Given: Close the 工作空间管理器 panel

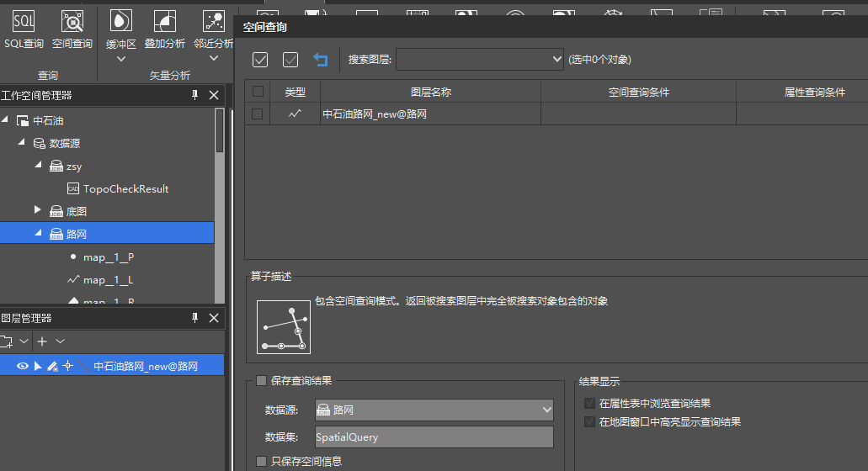Looking at the screenshot, I should (214, 95).
